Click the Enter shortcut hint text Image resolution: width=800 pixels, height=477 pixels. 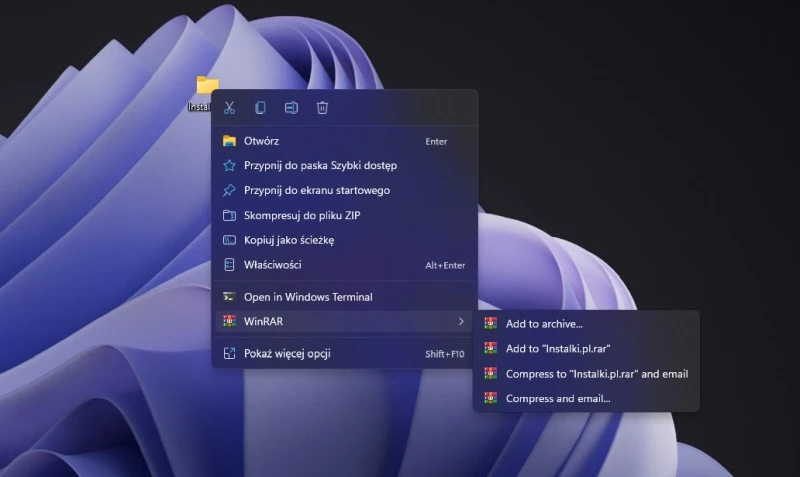[x=436, y=142]
